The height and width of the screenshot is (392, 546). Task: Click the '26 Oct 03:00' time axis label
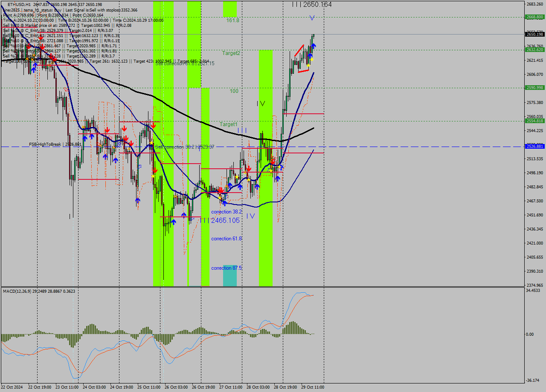pyautogui.click(x=176, y=387)
